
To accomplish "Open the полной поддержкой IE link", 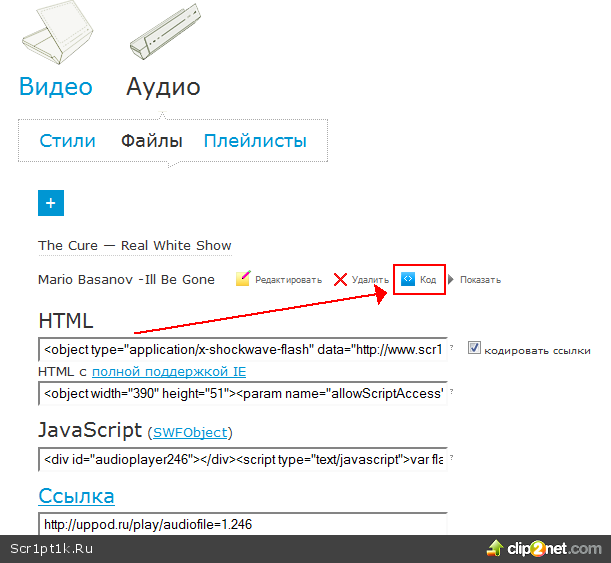I will pyautogui.click(x=169, y=372).
